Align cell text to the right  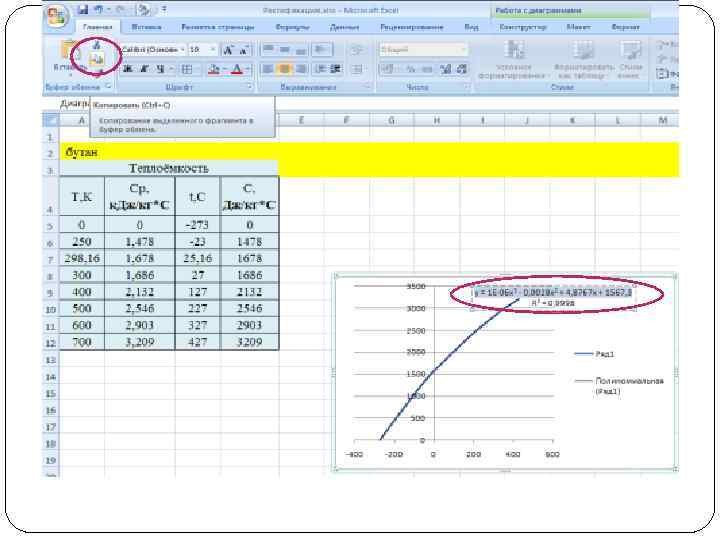point(301,69)
